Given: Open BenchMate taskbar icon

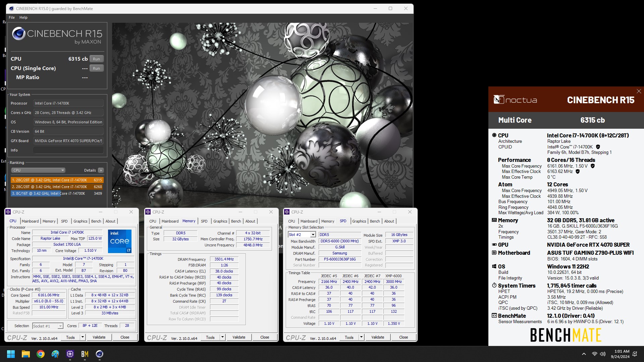Looking at the screenshot, I should point(85,354).
